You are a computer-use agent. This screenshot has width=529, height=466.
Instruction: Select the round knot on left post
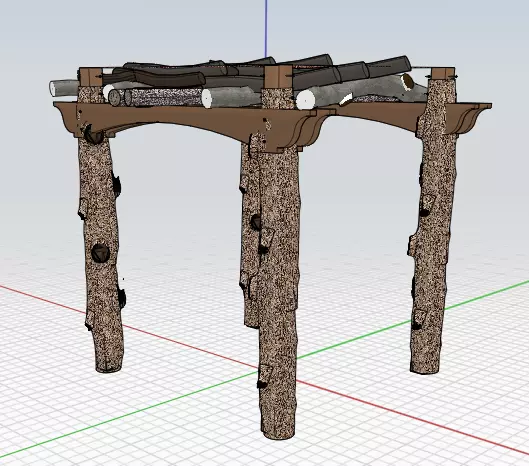[x=100, y=252]
